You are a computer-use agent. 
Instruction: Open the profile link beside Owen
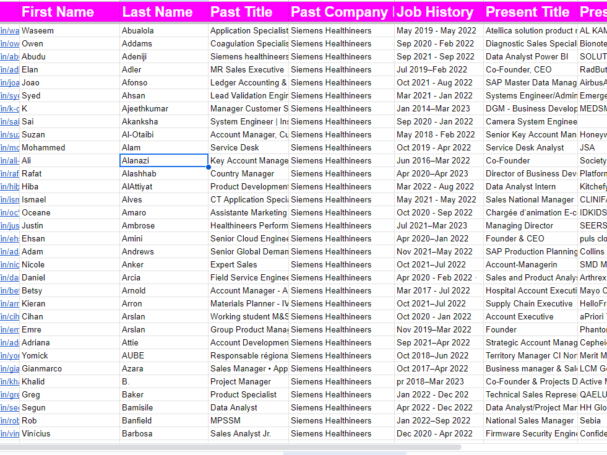(9, 44)
